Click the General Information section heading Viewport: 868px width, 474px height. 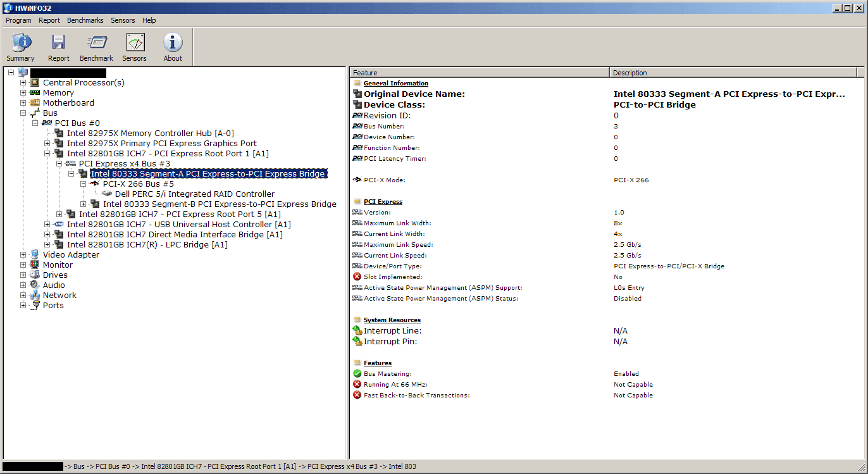pyautogui.click(x=396, y=83)
